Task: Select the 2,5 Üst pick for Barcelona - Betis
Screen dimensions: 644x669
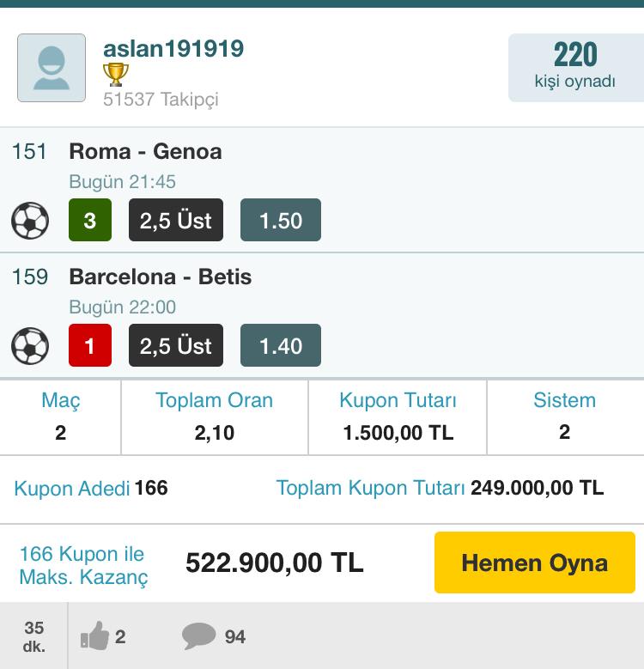Action: pyautogui.click(x=176, y=345)
